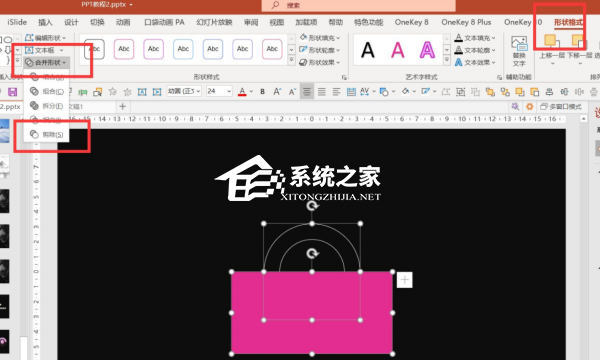The height and width of the screenshot is (360, 600).
Task: Click the send backward icon in quick toolbar
Action: click(x=535, y=92)
